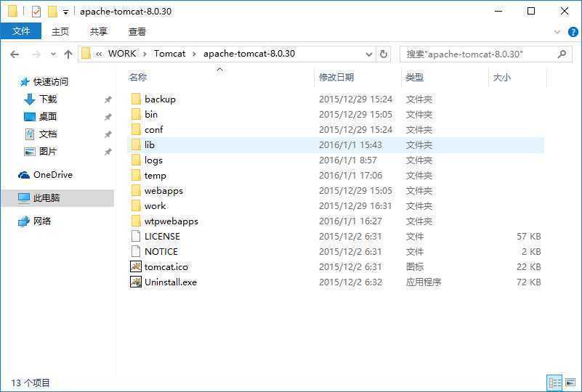Open the address bar history dropdown
This screenshot has height=392, width=582.
[x=369, y=54]
